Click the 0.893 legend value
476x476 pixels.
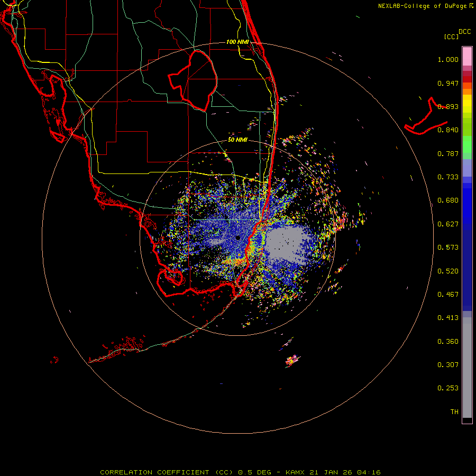click(448, 106)
